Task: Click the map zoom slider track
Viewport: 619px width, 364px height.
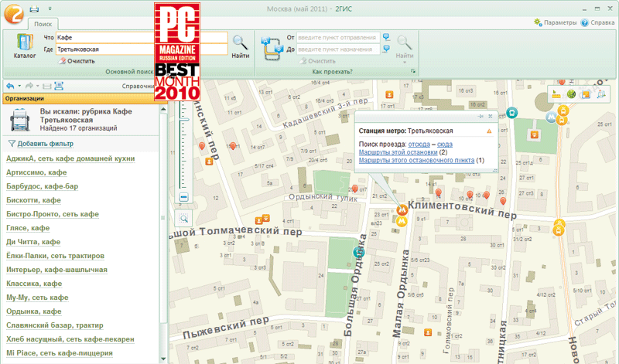Action: point(183,147)
